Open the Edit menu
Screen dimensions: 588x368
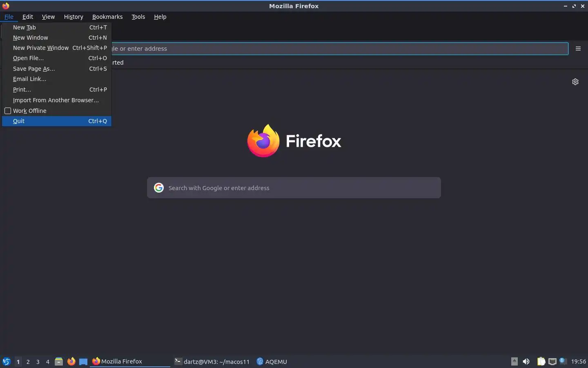[28, 17]
